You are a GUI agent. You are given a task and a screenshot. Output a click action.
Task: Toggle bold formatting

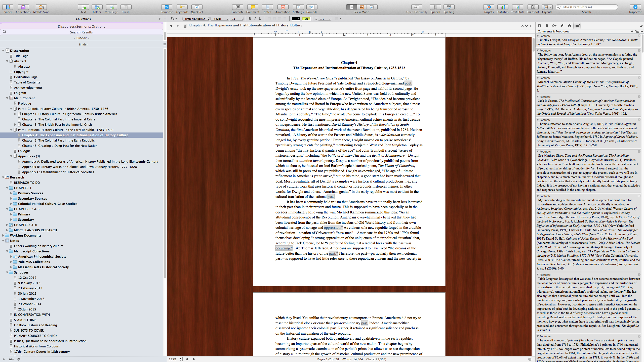[250, 19]
